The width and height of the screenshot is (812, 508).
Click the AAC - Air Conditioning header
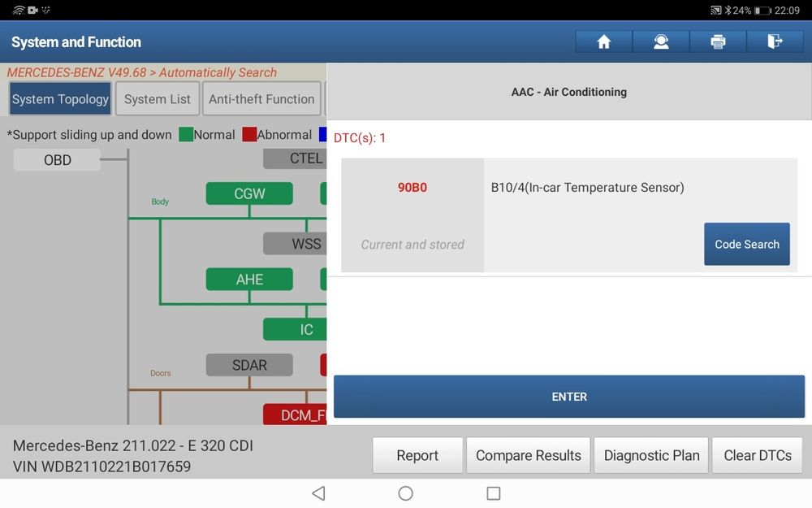click(x=568, y=92)
